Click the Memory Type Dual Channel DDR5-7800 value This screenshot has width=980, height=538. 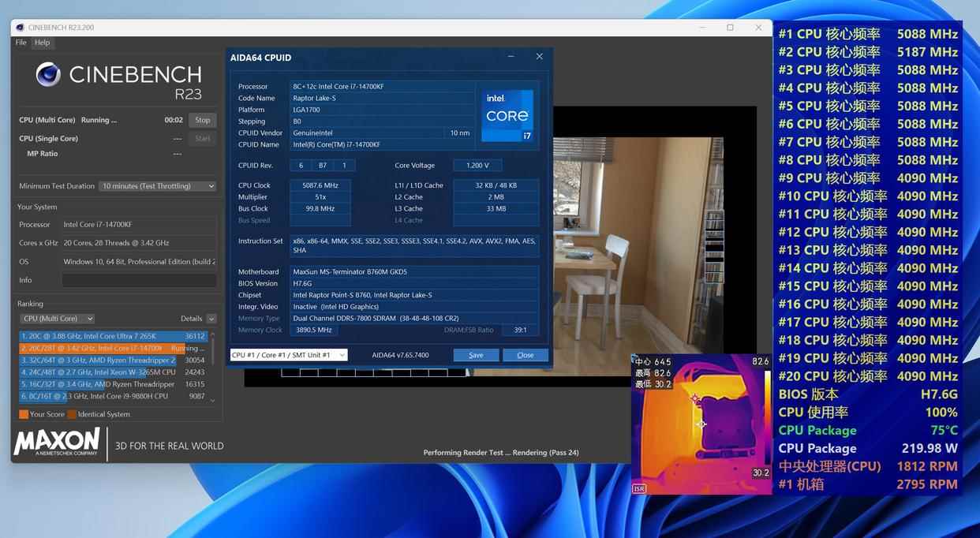414,319
